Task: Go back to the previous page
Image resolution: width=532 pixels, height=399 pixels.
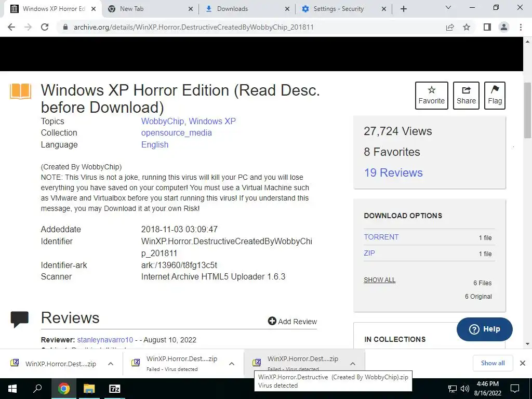Action: (x=11, y=27)
